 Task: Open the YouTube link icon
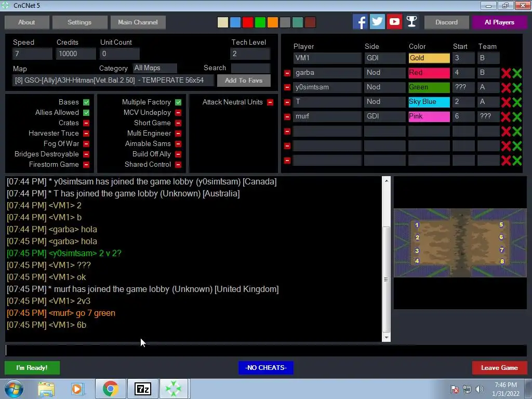coord(395,22)
